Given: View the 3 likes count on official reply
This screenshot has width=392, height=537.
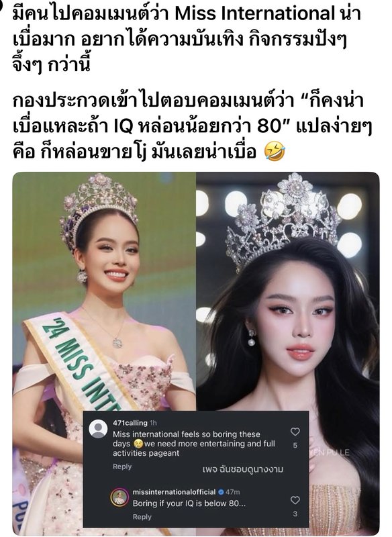Looking at the screenshot, I should tap(295, 514).
